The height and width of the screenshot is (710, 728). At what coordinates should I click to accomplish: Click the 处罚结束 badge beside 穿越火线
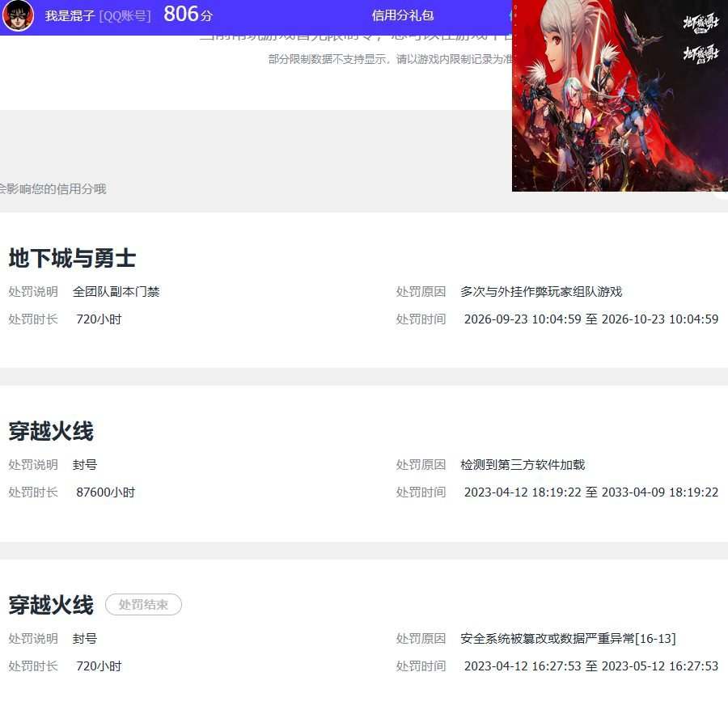click(x=143, y=605)
